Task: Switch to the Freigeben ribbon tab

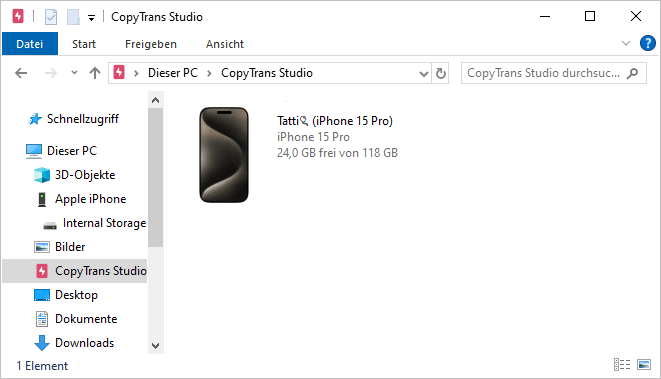Action: (x=150, y=44)
